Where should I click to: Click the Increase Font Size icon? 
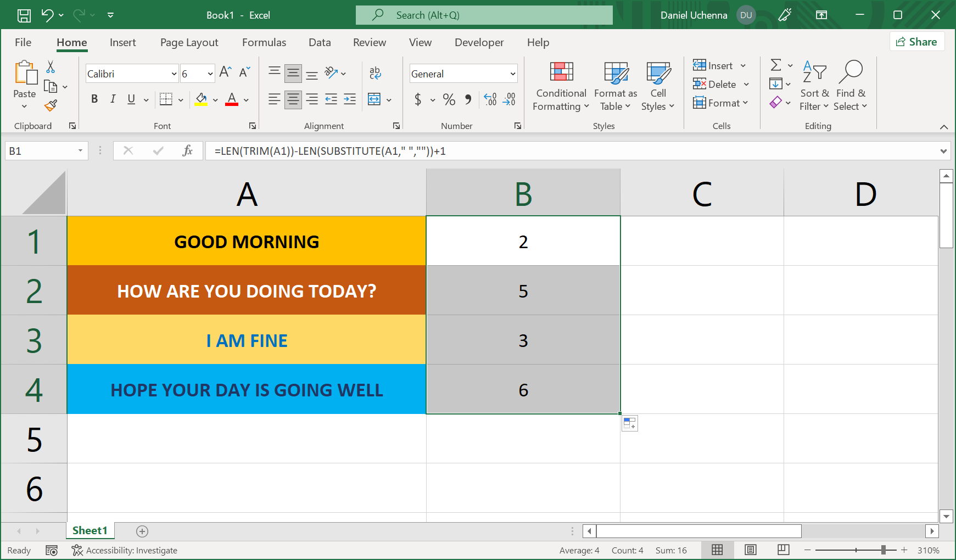pyautogui.click(x=225, y=72)
